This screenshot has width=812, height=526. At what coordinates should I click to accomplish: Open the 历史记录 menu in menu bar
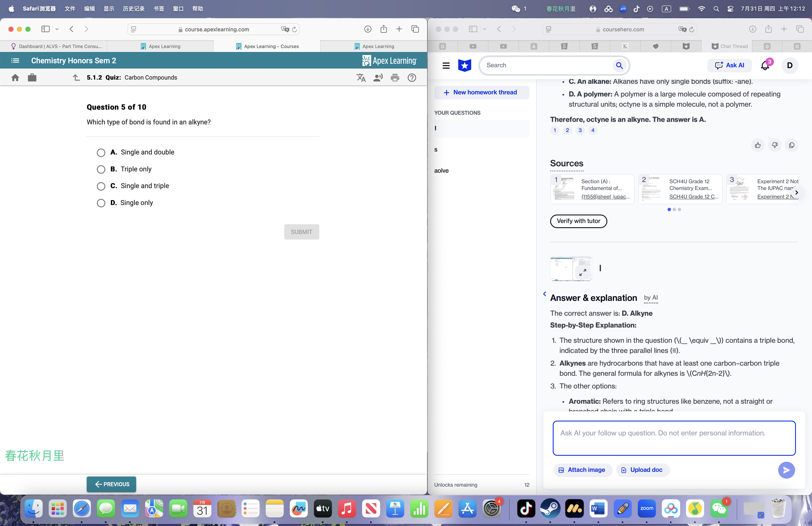tap(133, 8)
